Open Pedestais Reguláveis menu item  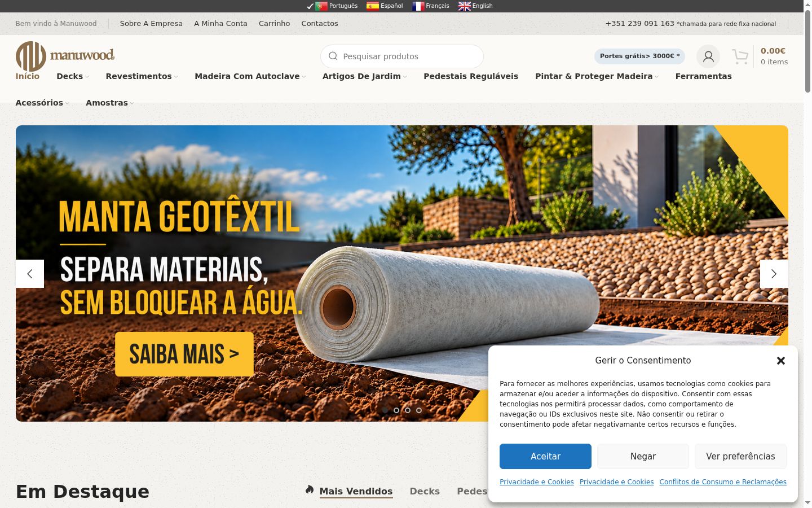tap(471, 76)
